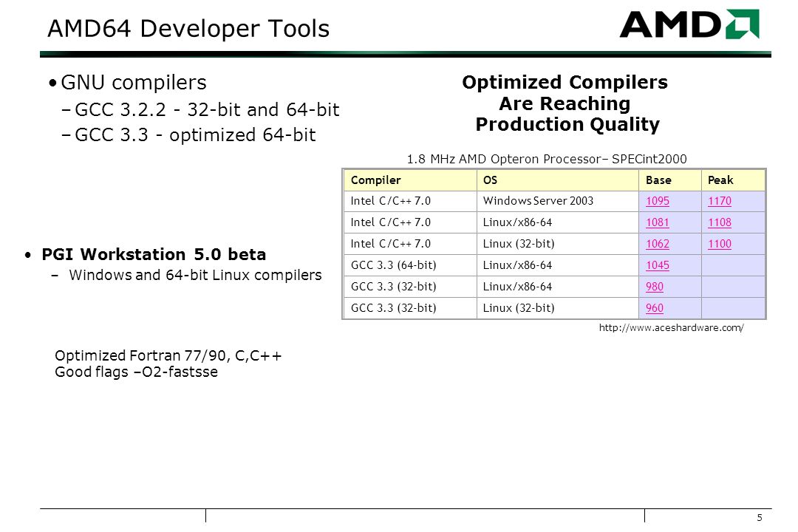Click the slide page number 5
Viewport: 798px width, 532px height.
(760, 518)
